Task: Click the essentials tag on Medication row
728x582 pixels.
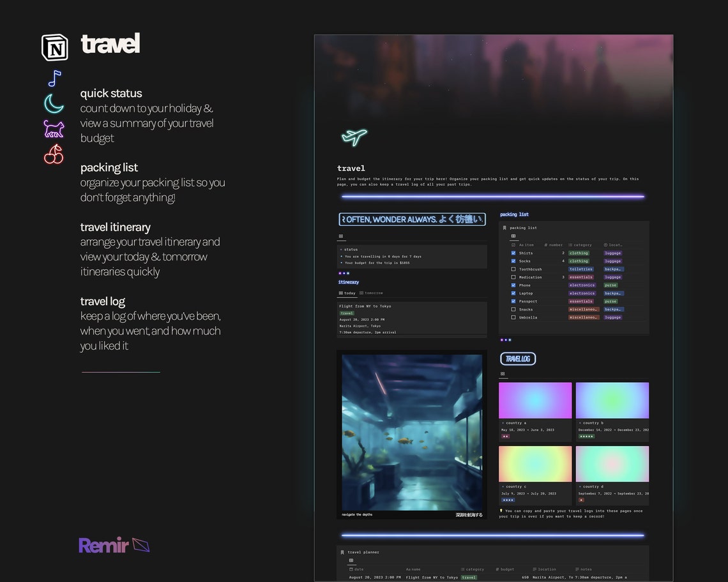Action: [x=581, y=277]
